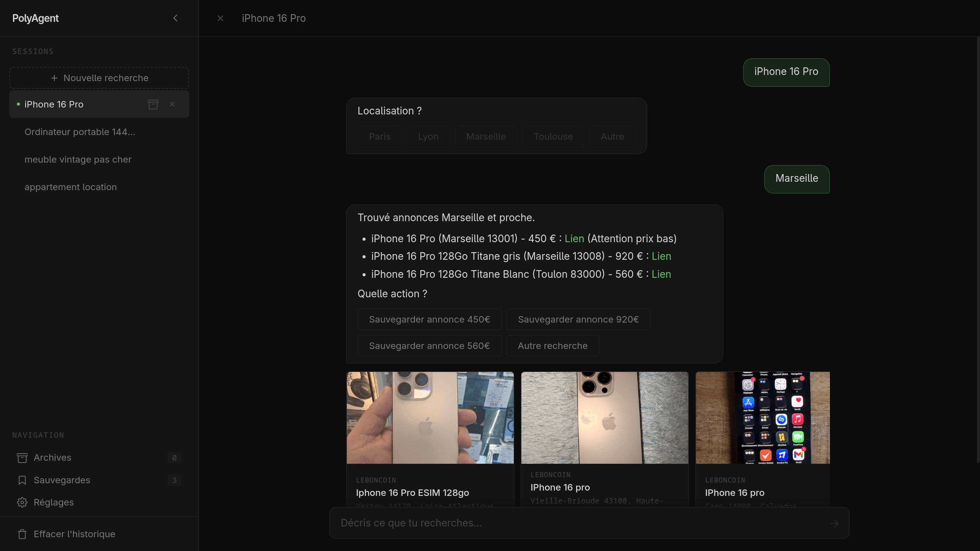Click the Sauvegardes count badge 3
980x551 pixels.
tap(175, 480)
